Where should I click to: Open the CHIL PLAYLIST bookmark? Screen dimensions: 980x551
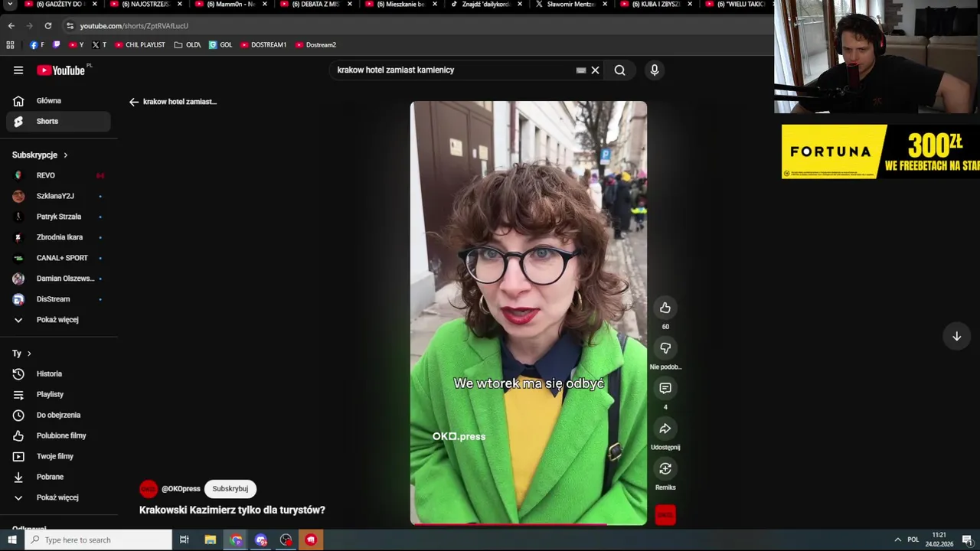tap(140, 45)
